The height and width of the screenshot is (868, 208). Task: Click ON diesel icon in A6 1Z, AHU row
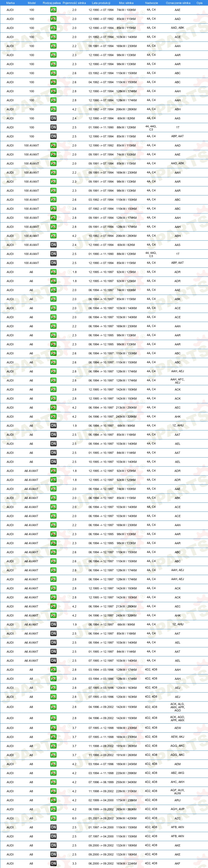click(53, 426)
